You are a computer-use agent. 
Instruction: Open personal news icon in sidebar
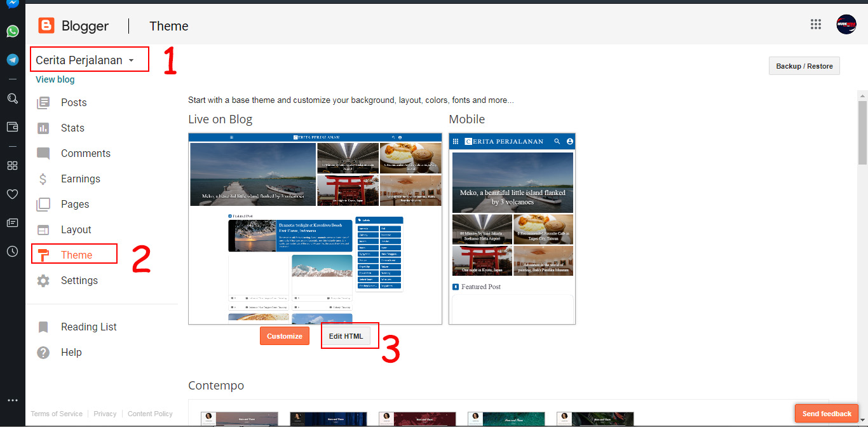pos(12,222)
